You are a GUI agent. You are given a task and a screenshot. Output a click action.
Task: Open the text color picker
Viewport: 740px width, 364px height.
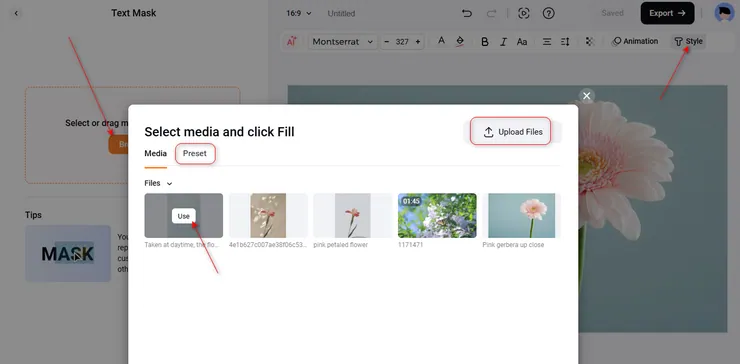click(441, 41)
